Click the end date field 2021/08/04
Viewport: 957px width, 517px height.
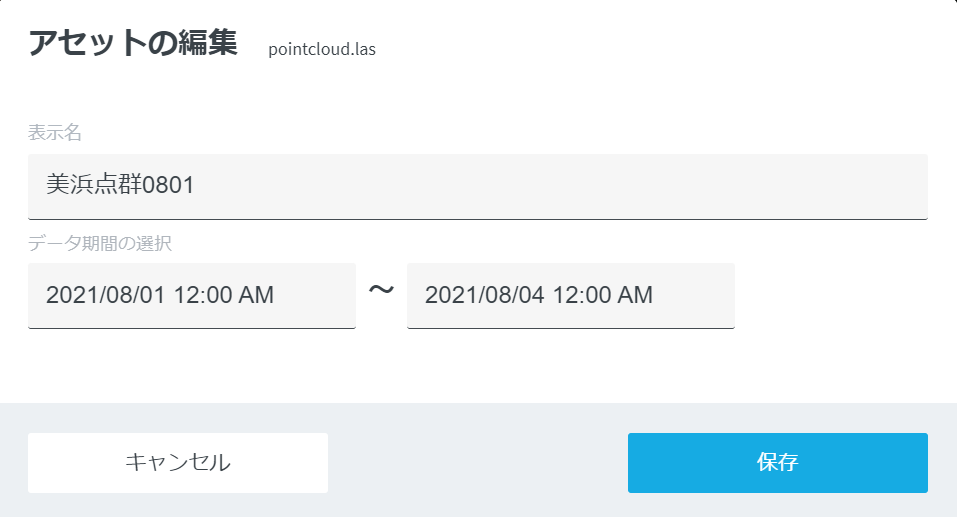click(570, 295)
